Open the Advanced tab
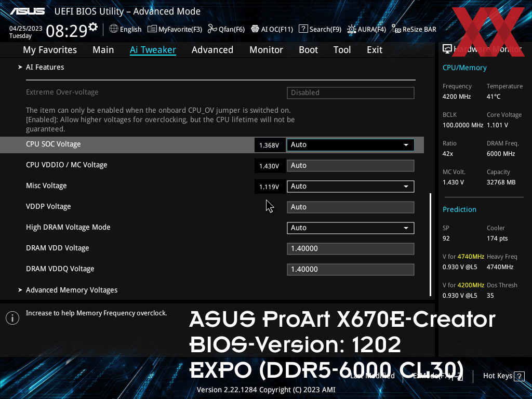Image resolution: width=532 pixels, height=399 pixels. [212, 50]
